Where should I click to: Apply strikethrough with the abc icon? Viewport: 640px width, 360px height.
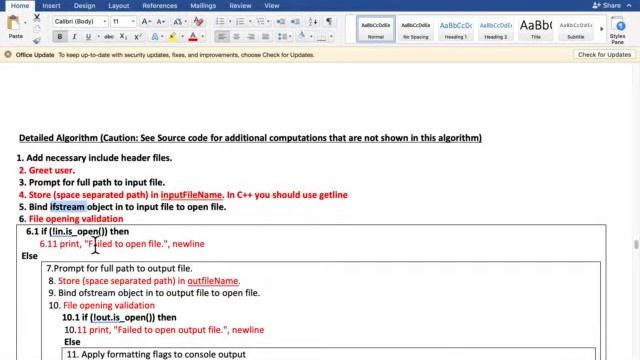(x=109, y=37)
